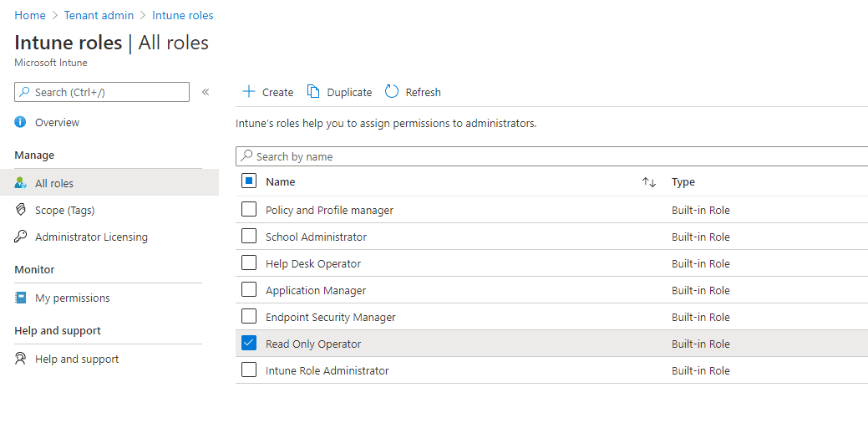Open the Help Desk Operator role

313,263
